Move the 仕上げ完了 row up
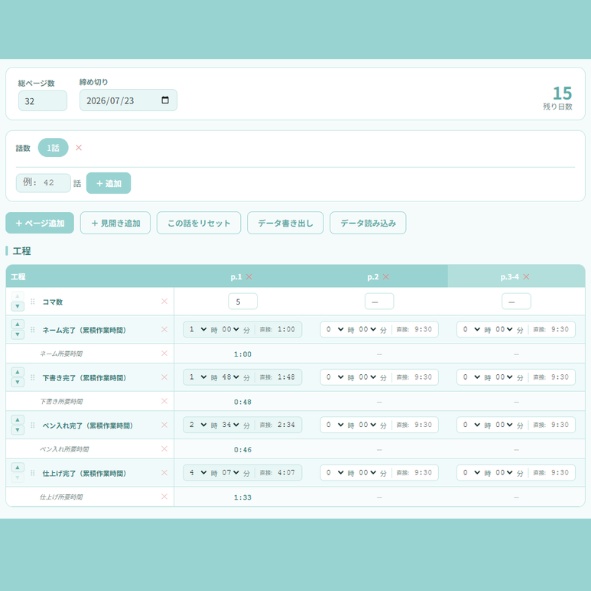 pos(17,467)
